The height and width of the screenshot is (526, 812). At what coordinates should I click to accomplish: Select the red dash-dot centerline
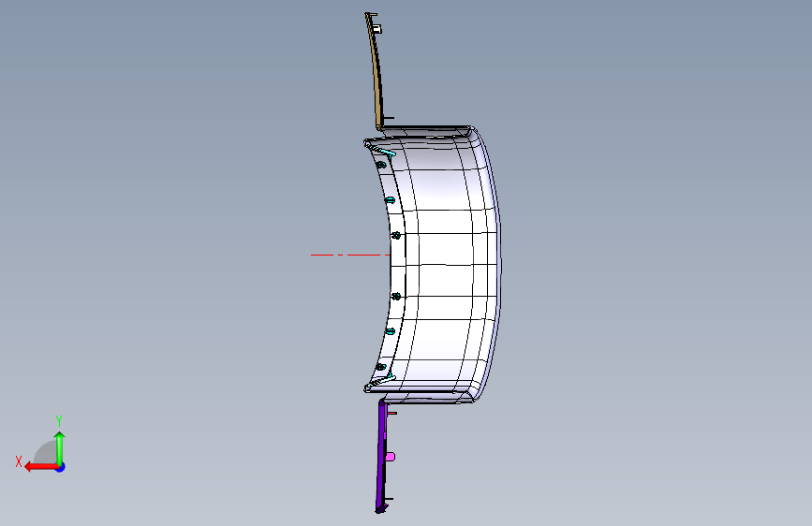click(349, 255)
